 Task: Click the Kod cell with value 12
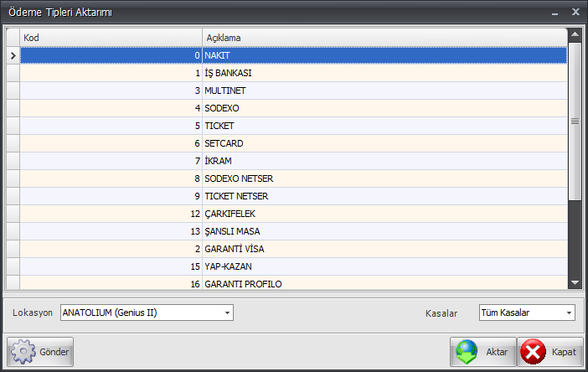point(111,214)
